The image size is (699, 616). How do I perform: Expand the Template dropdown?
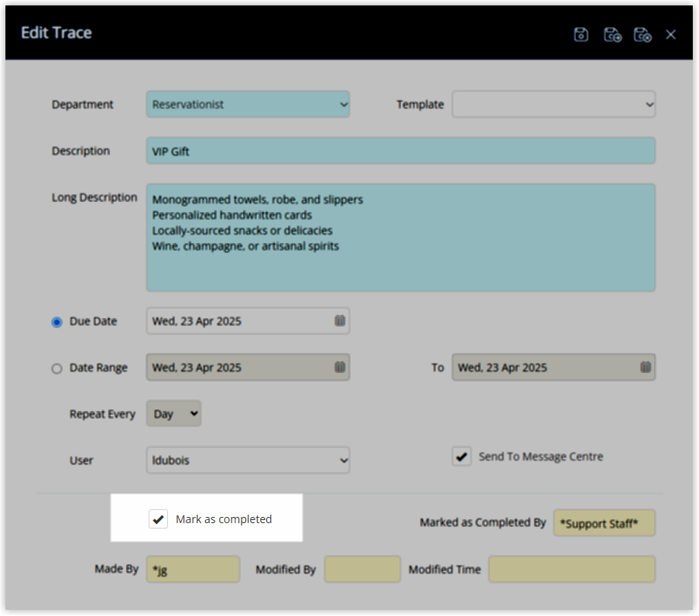pyautogui.click(x=553, y=104)
